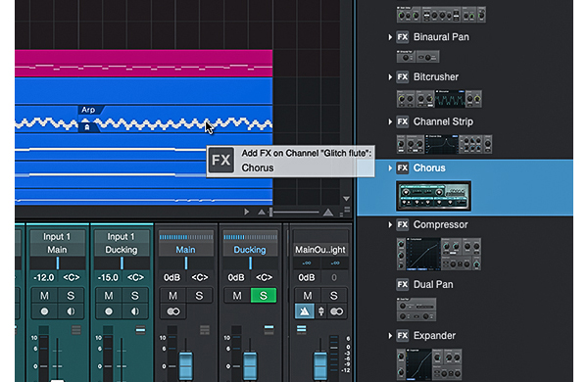Click the Ducking bus volume fader
The width and height of the screenshot is (588, 382).
(250, 365)
